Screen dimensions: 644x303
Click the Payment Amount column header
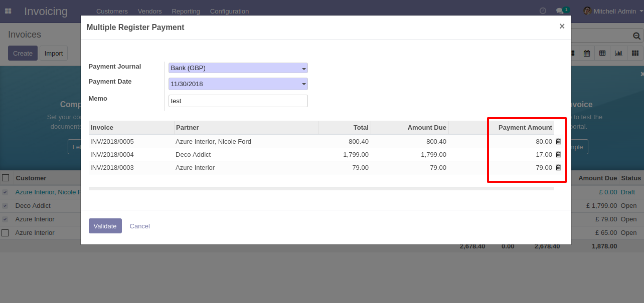(x=522, y=128)
